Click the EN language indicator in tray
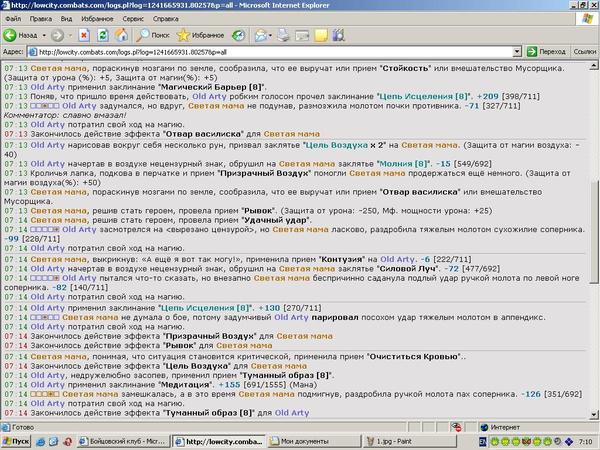Image resolution: width=600 pixels, height=450 pixels. click(x=483, y=442)
